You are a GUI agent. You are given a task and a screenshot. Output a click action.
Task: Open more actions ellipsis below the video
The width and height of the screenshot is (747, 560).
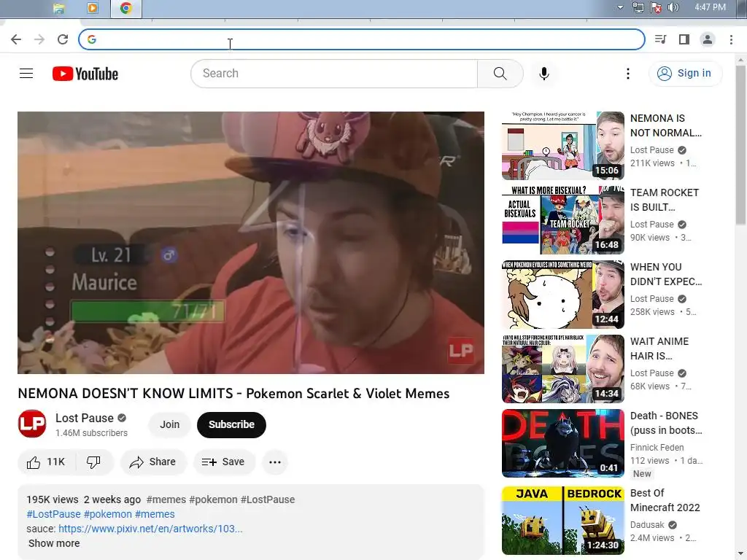275,462
